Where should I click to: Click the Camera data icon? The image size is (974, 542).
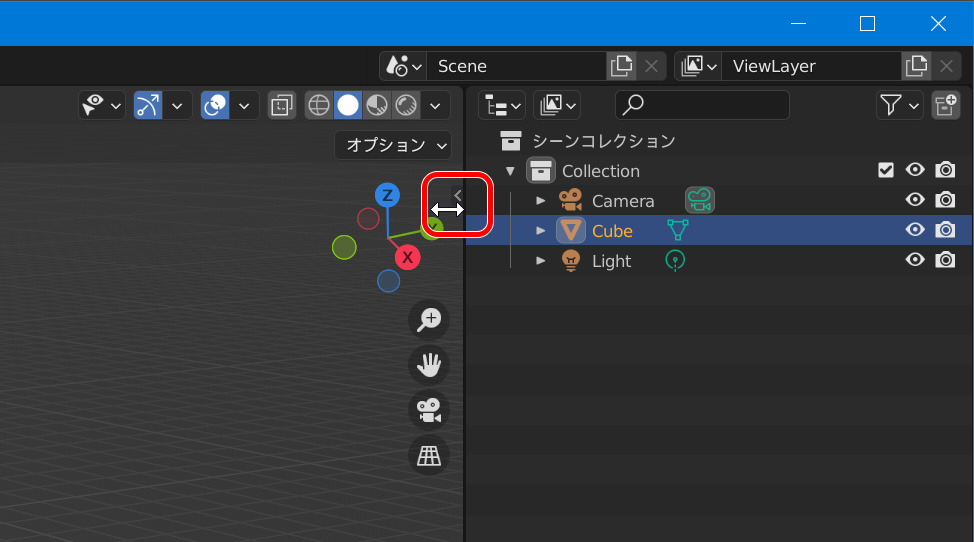pyautogui.click(x=699, y=201)
